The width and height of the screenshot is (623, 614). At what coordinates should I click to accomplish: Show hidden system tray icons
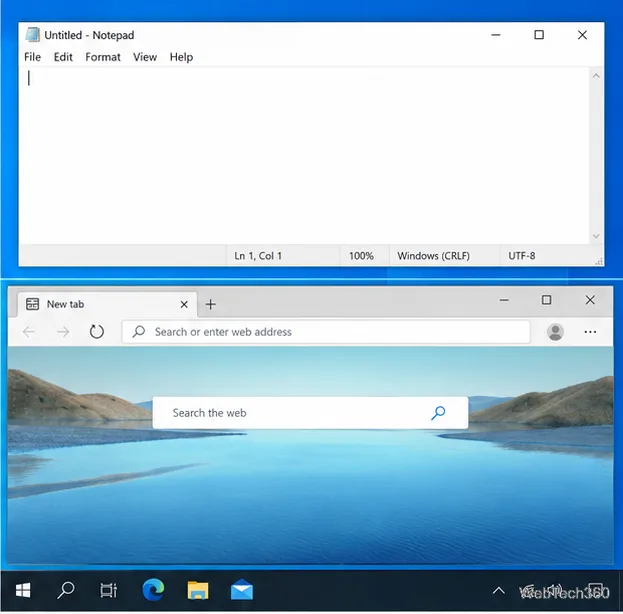[499, 591]
